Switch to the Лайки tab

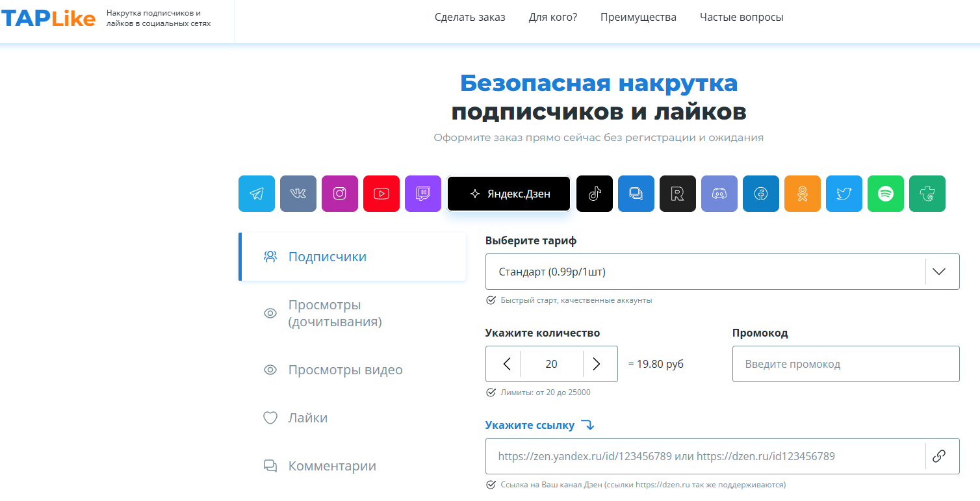(x=352, y=418)
